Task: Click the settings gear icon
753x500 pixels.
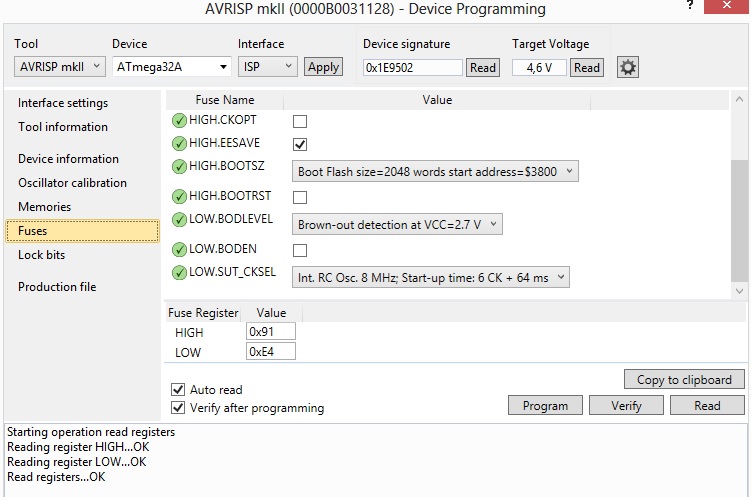Action: pyautogui.click(x=628, y=67)
